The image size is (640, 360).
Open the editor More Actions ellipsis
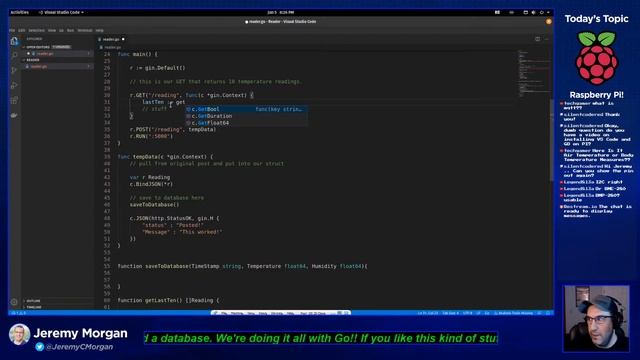point(547,39)
